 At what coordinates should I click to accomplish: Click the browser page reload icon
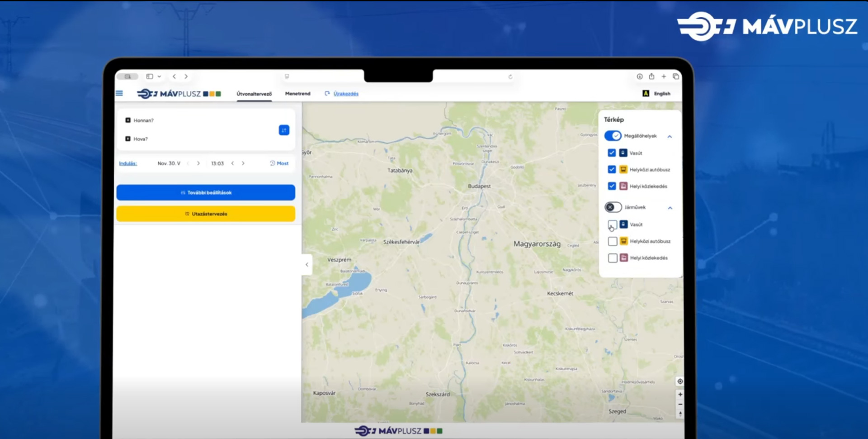click(x=510, y=77)
